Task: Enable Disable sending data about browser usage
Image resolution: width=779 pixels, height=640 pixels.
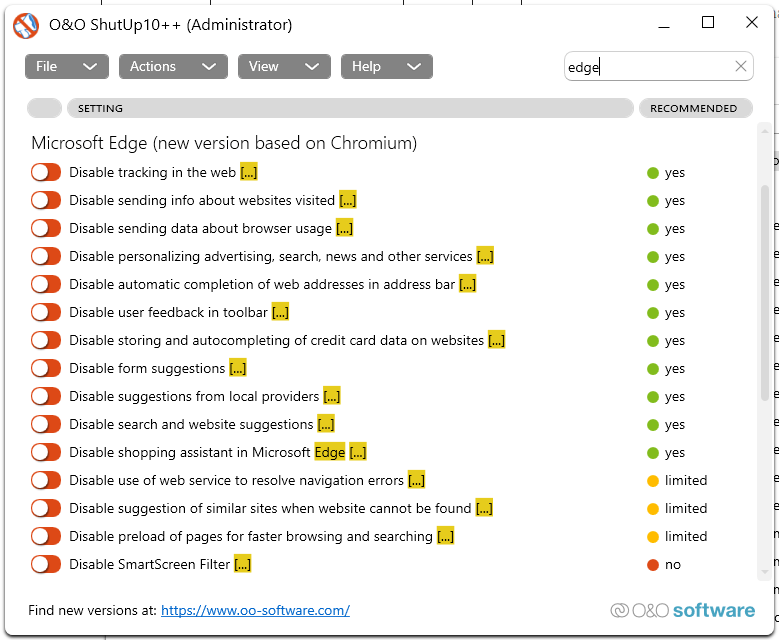Action: pos(46,229)
